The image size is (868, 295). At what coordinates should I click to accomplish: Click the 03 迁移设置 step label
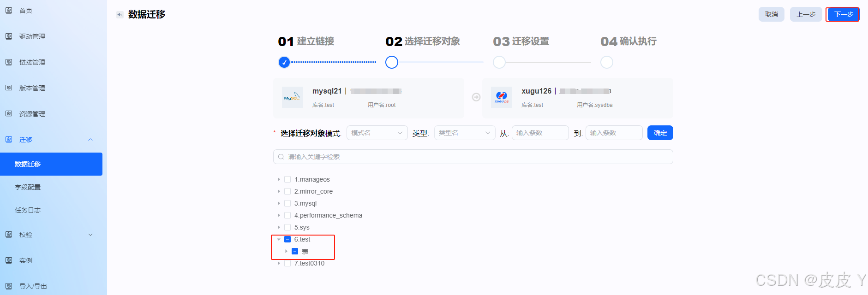pos(521,41)
